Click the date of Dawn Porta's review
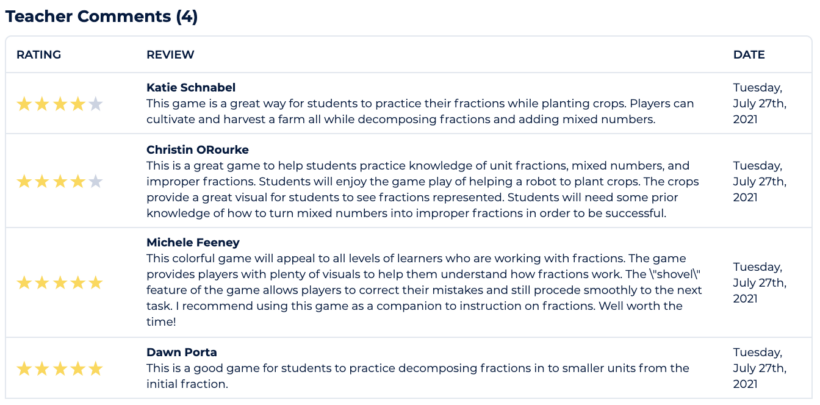 click(x=758, y=368)
